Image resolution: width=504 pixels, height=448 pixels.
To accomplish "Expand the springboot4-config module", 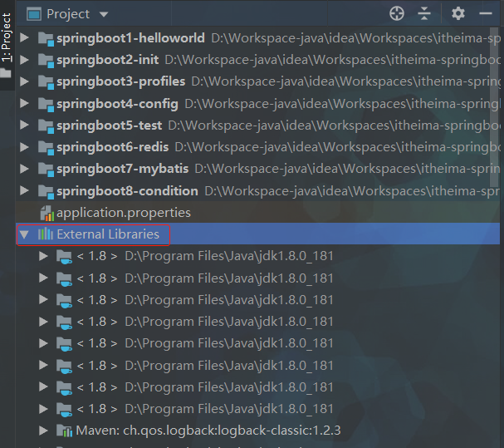I will [x=24, y=103].
